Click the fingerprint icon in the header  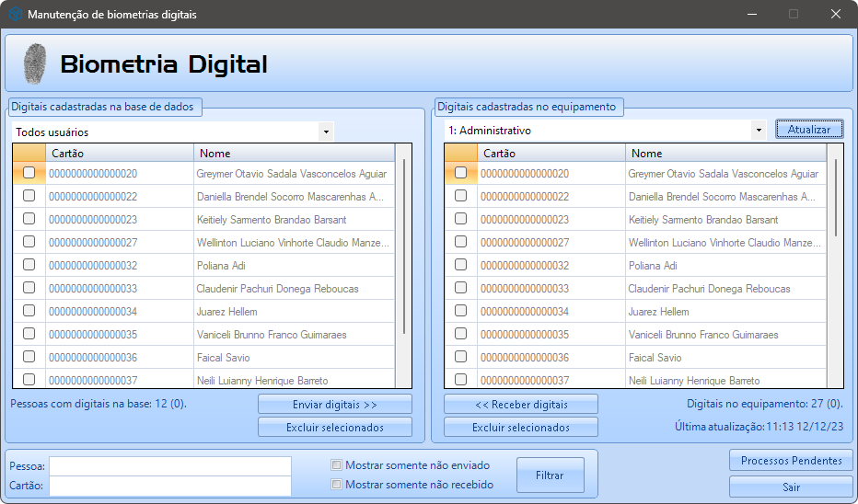click(35, 63)
